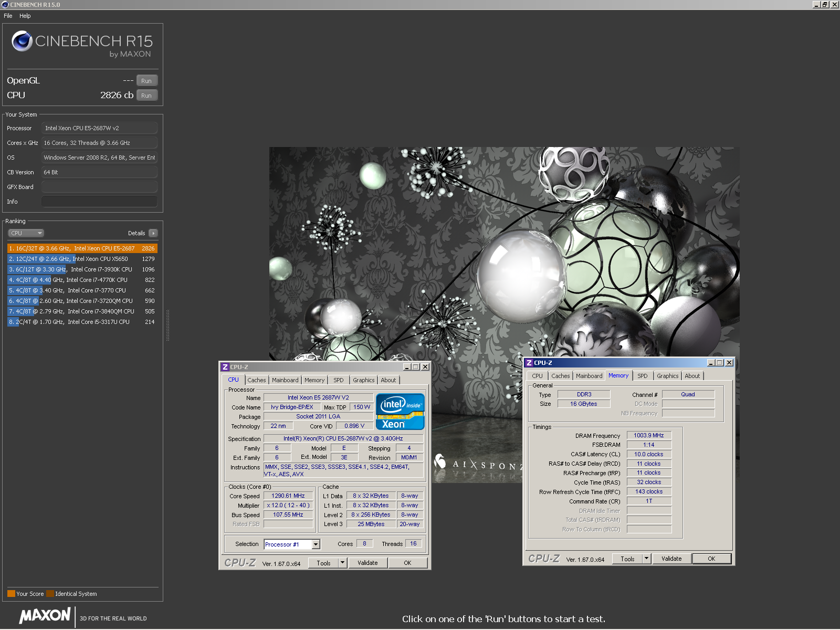Switch to CPU tab in right CPU-Z window
Viewport: 840px width, 630px height.
pyautogui.click(x=537, y=376)
